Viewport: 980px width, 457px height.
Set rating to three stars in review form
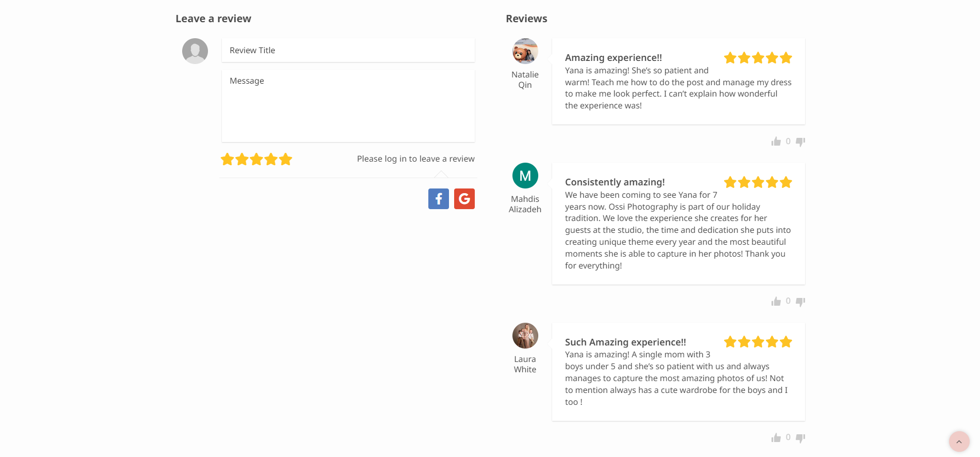(256, 159)
